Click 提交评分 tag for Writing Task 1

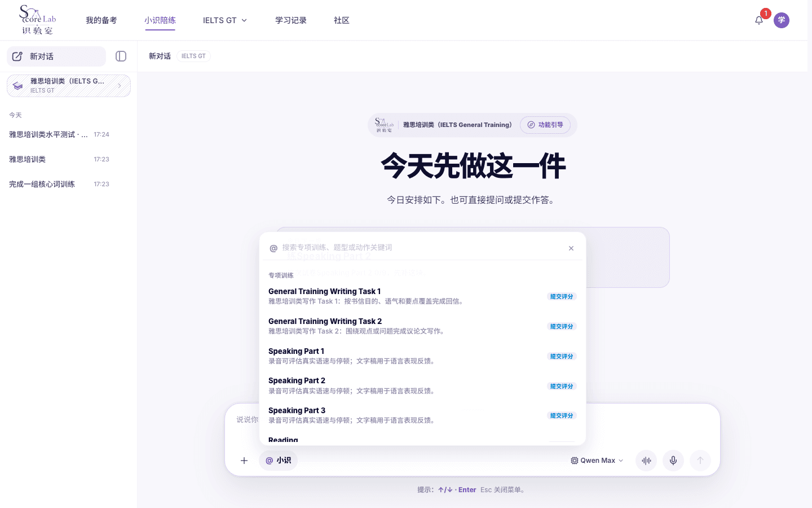(x=562, y=296)
